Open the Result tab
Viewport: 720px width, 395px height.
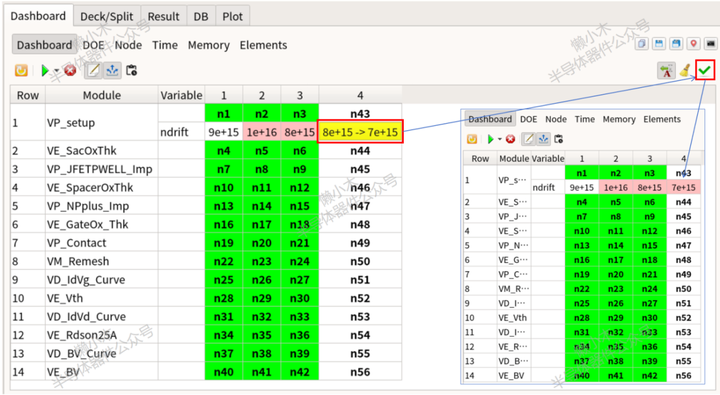pos(163,17)
